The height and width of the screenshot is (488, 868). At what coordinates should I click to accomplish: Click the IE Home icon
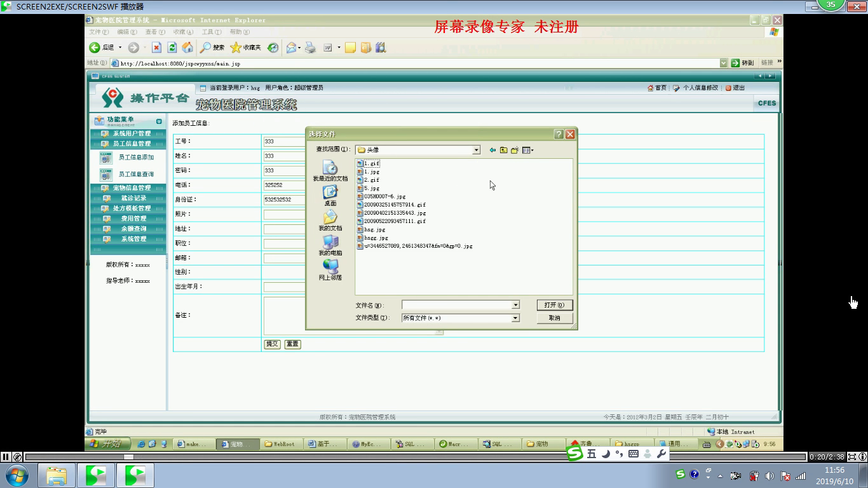point(187,48)
